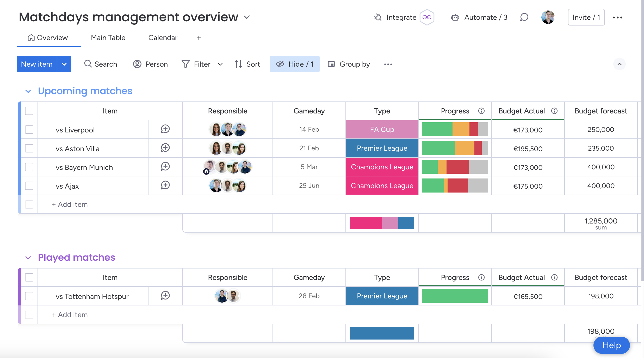Open Gameday 14 Feb date cell
Image resolution: width=644 pixels, height=358 pixels.
point(309,129)
